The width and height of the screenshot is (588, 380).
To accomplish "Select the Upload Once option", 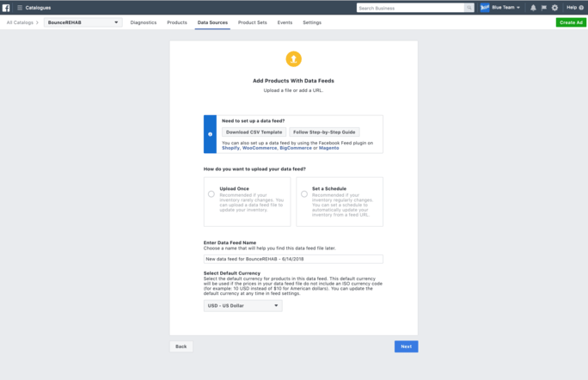I will (211, 193).
